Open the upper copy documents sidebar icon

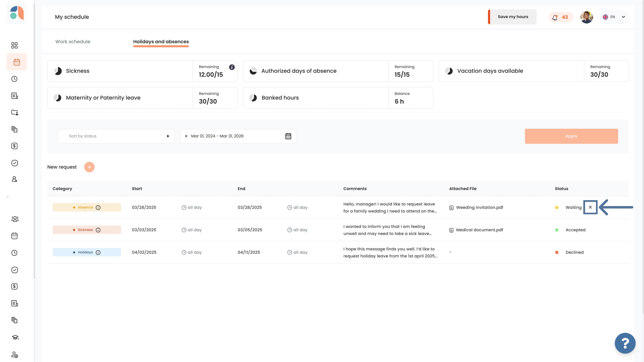(x=14, y=129)
